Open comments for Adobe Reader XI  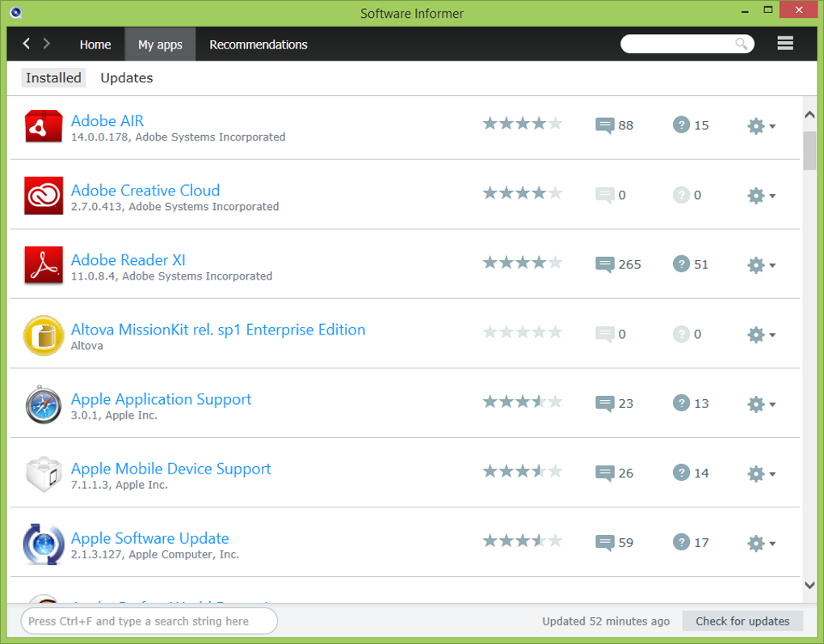coord(618,264)
